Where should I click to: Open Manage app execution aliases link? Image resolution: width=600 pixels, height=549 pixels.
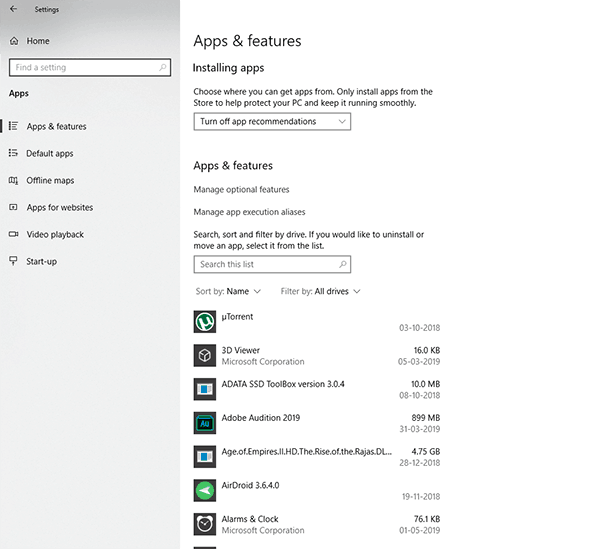click(249, 212)
